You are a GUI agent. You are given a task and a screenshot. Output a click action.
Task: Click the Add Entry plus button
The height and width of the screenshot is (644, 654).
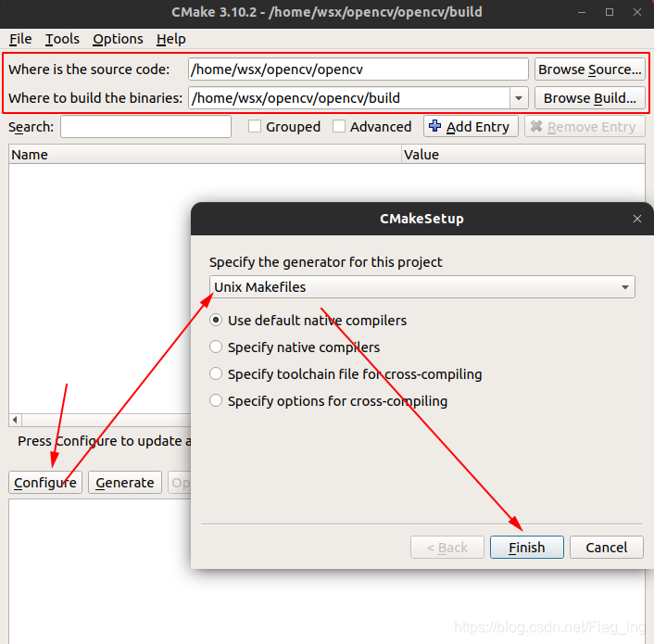(471, 126)
